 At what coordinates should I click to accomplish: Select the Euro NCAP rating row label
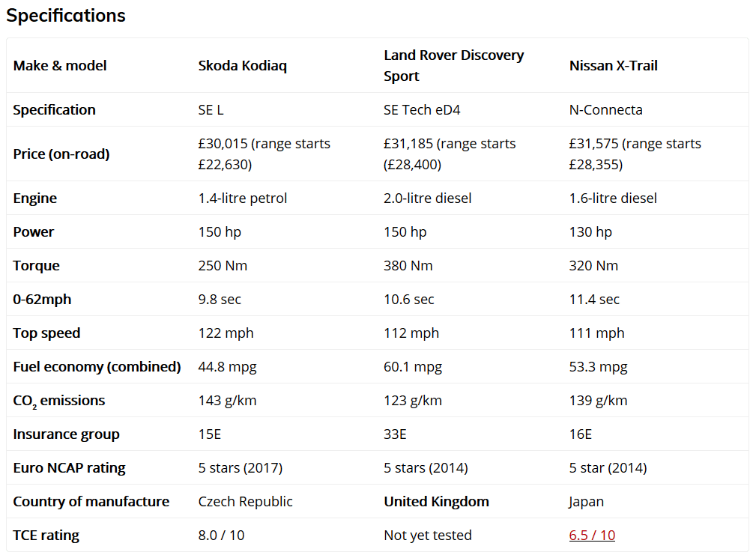pos(70,468)
